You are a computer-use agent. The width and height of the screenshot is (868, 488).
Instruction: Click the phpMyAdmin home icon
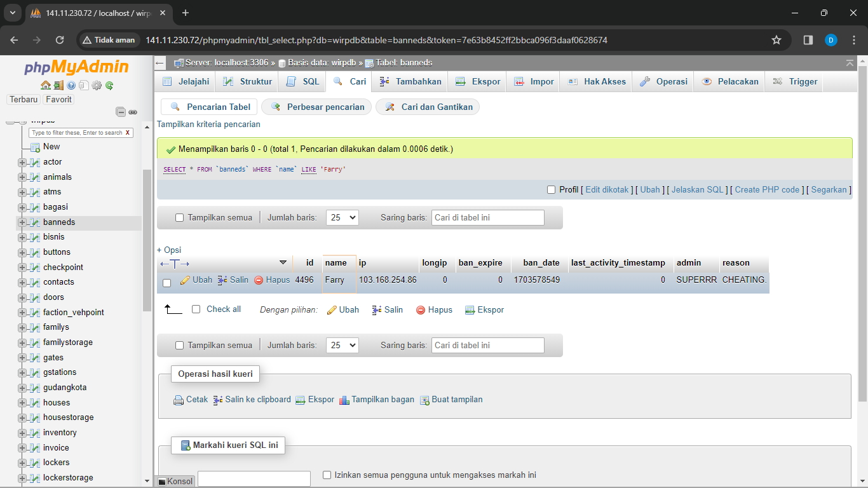tap(45, 85)
